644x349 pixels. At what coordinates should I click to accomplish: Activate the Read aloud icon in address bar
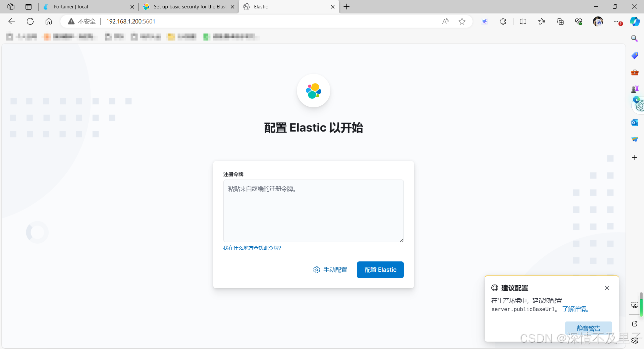445,21
